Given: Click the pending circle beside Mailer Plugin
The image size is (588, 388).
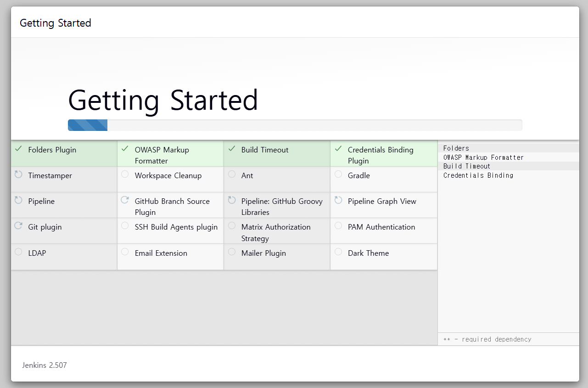Looking at the screenshot, I should pos(232,252).
